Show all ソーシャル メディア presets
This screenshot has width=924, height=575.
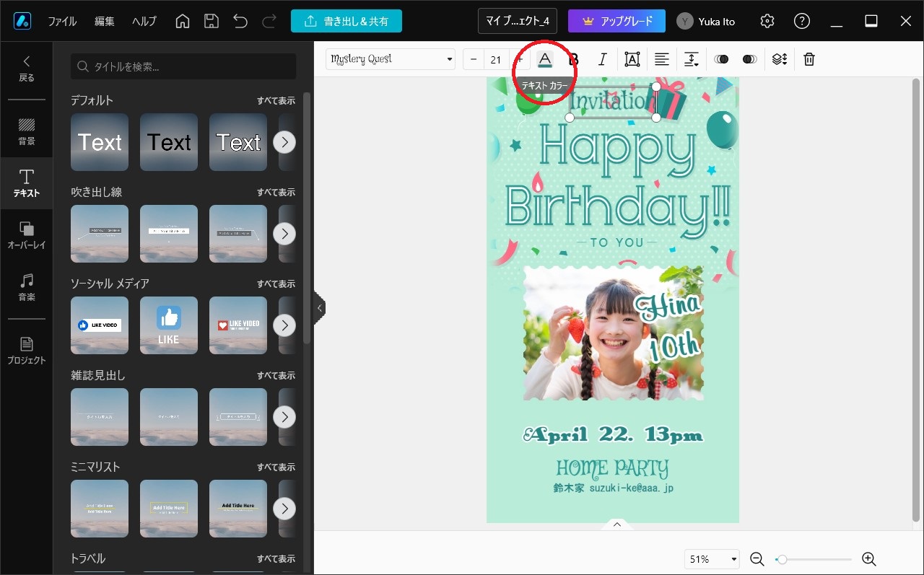(x=276, y=284)
